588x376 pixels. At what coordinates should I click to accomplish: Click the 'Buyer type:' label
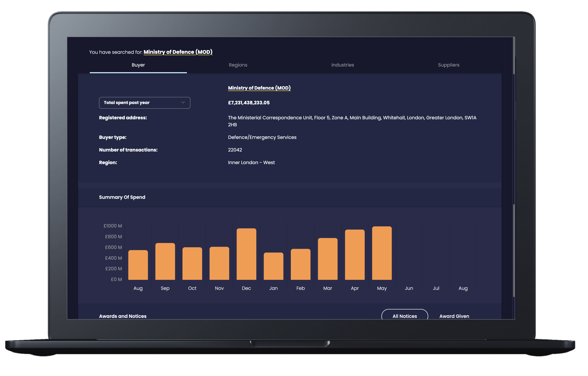[x=113, y=137]
